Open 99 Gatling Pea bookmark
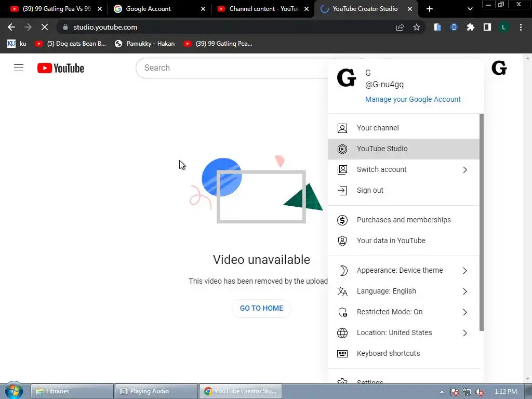Screen dimensions: 532x399 (218, 44)
